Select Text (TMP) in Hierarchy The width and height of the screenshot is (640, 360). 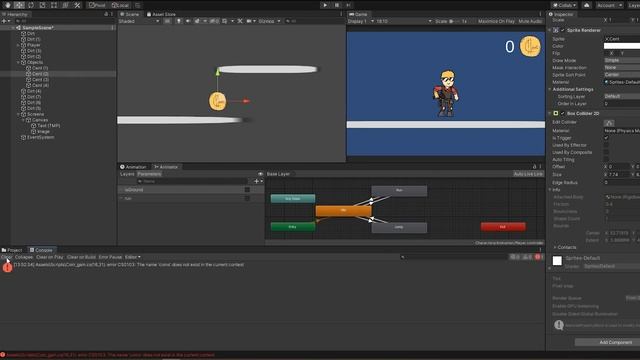pos(48,126)
